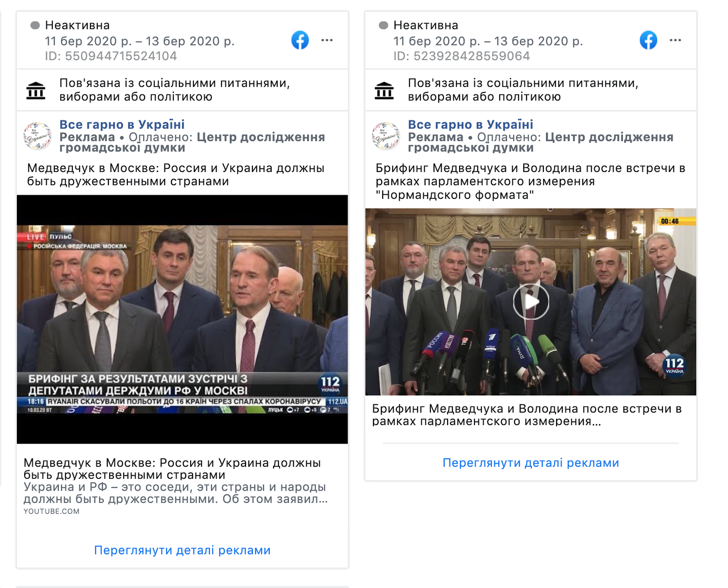This screenshot has height=588, width=728.
Task: Click government building icon on right ad
Action: 384,91
